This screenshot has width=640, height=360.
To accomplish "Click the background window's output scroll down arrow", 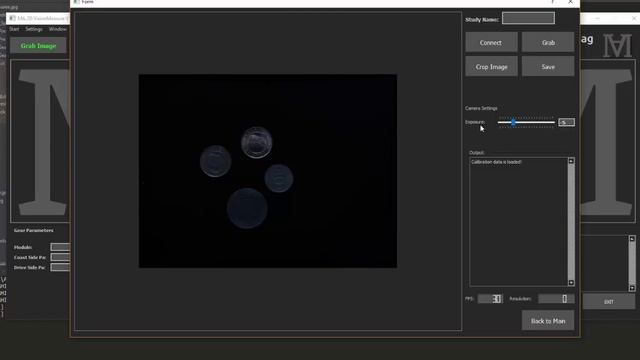I will click(632, 288).
